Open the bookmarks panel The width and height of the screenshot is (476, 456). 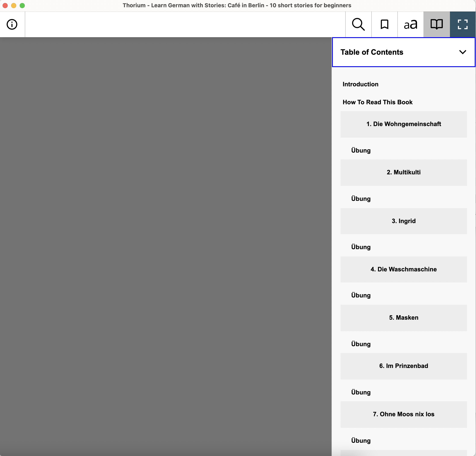click(x=384, y=24)
